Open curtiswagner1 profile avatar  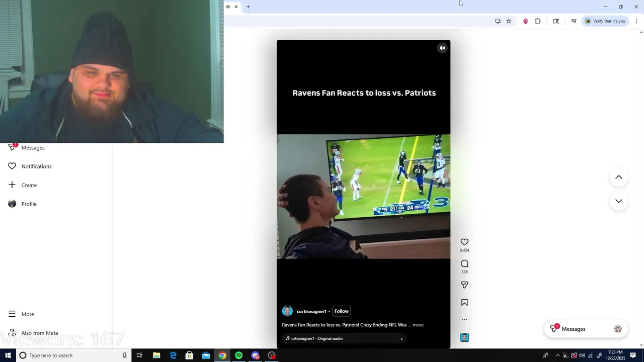(287, 311)
